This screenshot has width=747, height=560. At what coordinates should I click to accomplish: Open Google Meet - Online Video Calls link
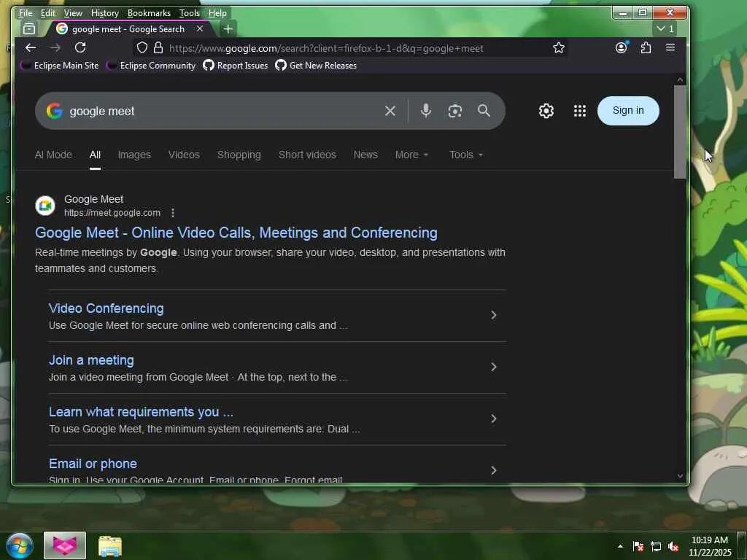[236, 233]
